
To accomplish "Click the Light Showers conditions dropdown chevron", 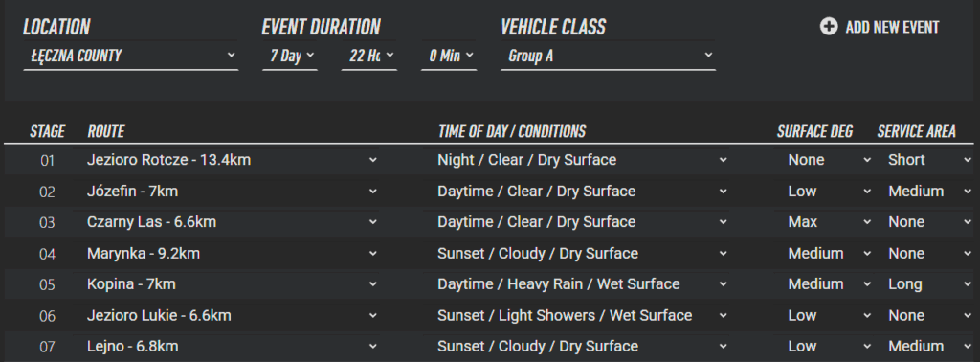I will (724, 316).
